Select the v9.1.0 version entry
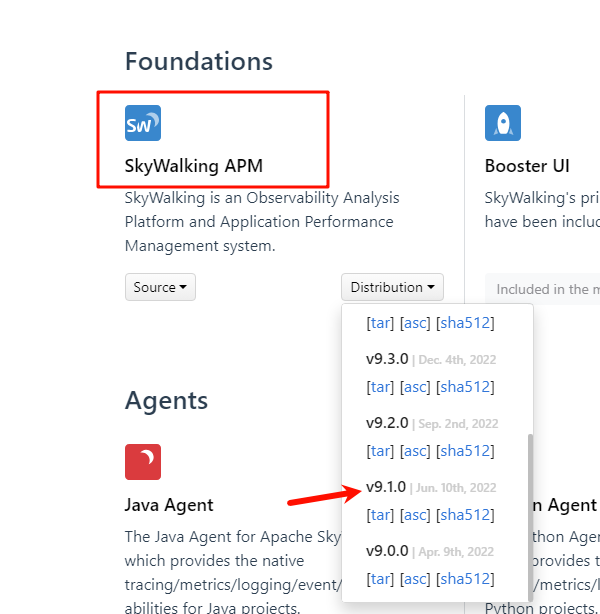 coord(387,487)
